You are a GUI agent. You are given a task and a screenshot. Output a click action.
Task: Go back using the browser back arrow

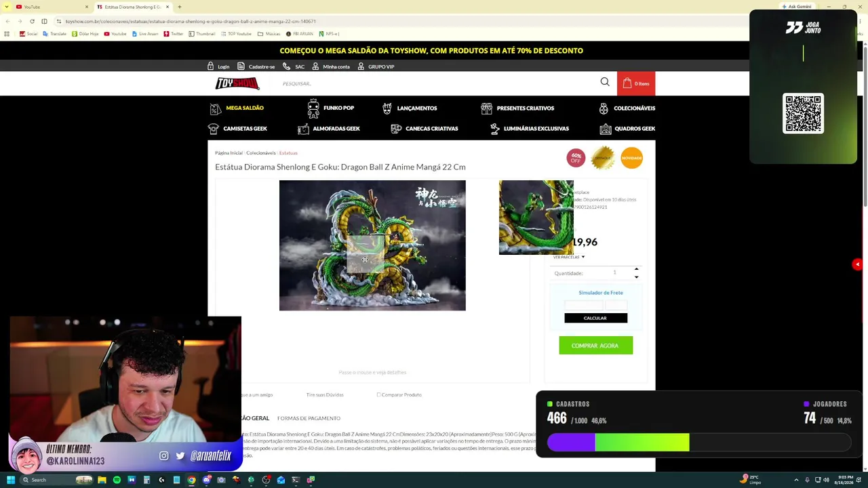point(7,22)
